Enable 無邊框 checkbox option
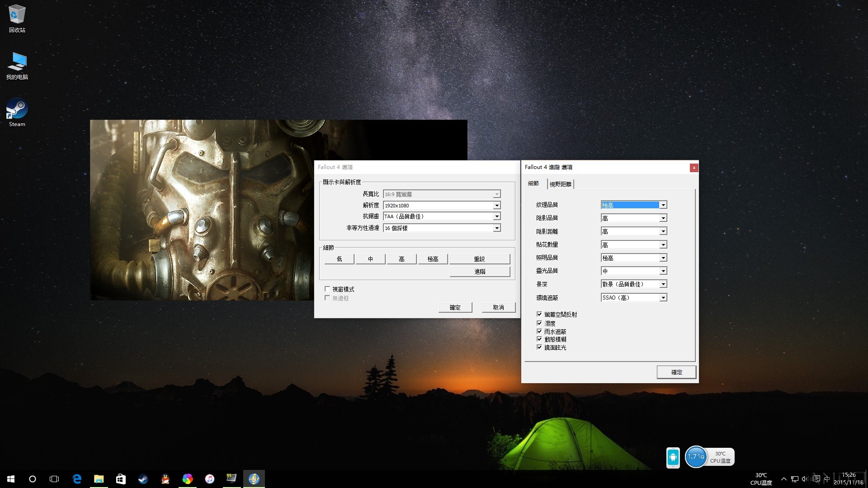Screen dimensions: 868x488 click(x=327, y=298)
